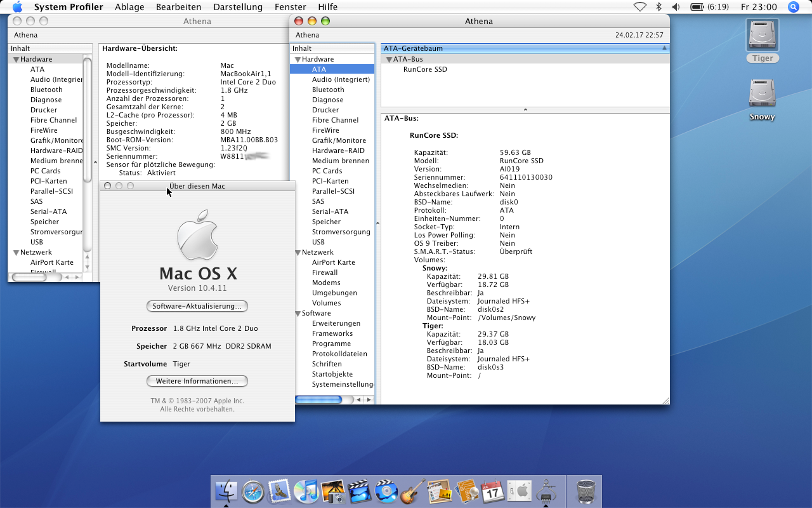Screen dimensions: 812x508
Task: Open the Darstellung menu
Action: coord(238,7)
